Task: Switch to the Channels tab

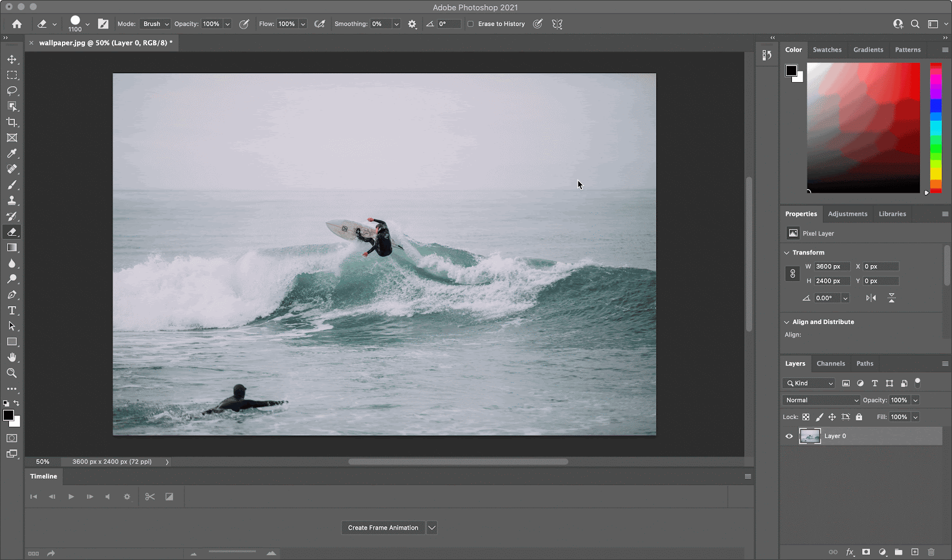Action: tap(830, 364)
